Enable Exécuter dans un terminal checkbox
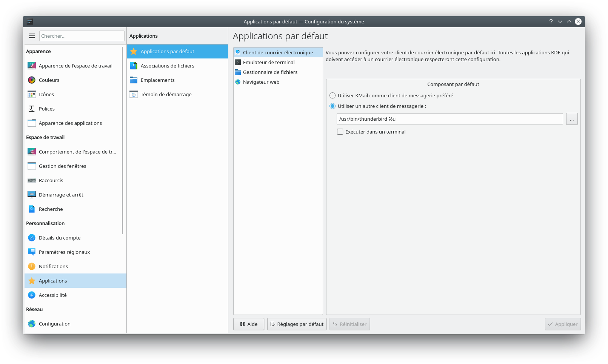The height and width of the screenshot is (364, 608). point(340,132)
